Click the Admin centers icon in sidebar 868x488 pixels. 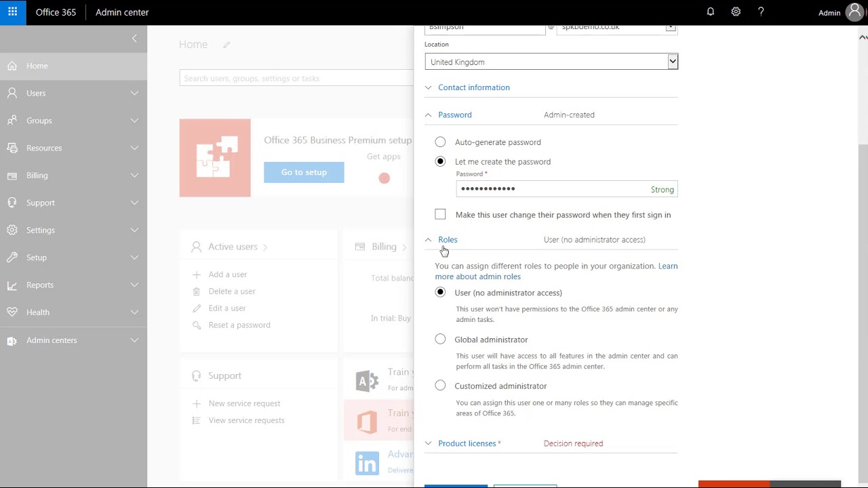pyautogui.click(x=12, y=340)
